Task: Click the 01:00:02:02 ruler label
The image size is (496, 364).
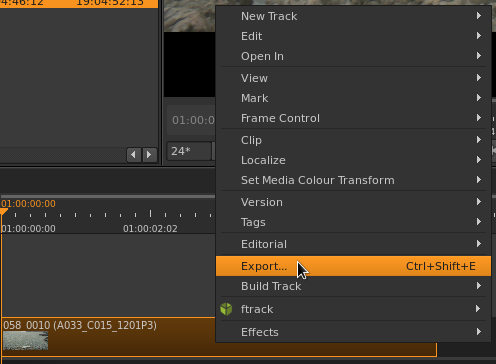Action: pyautogui.click(x=150, y=229)
